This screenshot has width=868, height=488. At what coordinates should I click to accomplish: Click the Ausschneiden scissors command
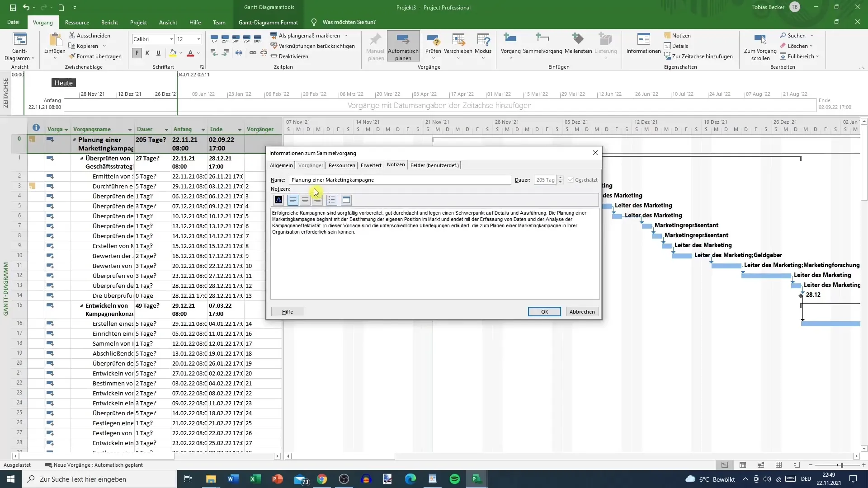pyautogui.click(x=90, y=35)
